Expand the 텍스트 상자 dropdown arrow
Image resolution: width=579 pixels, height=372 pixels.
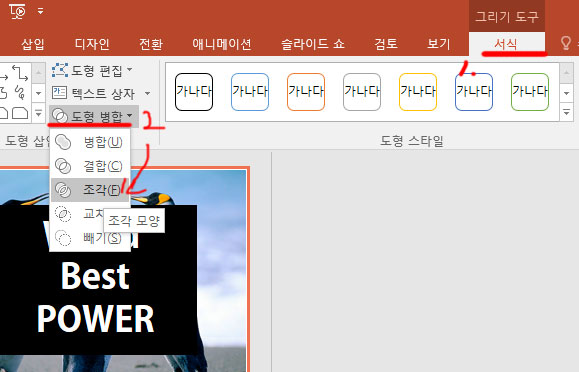[x=147, y=93]
